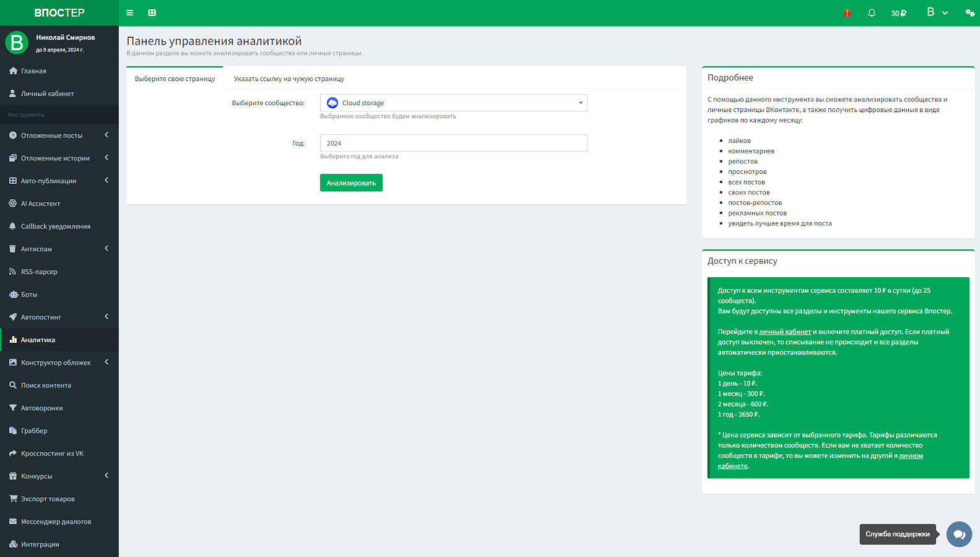Select Выберите свою страницу tab
The height and width of the screenshot is (557, 980).
click(175, 79)
